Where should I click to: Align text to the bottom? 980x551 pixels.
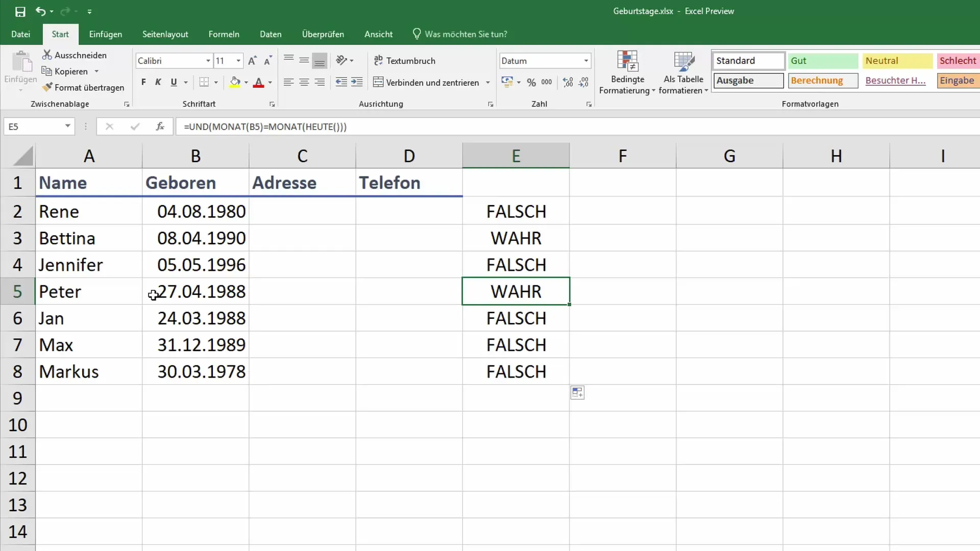click(x=320, y=60)
